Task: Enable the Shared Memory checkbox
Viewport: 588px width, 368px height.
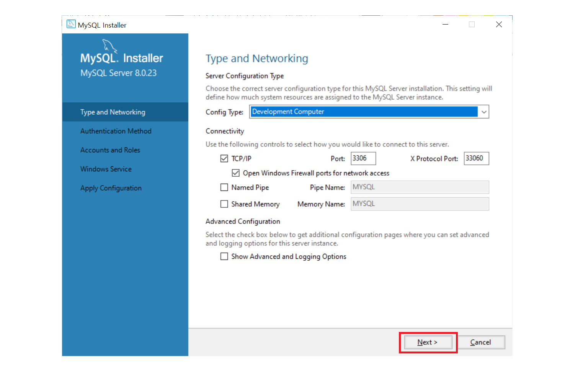Action: [224, 204]
